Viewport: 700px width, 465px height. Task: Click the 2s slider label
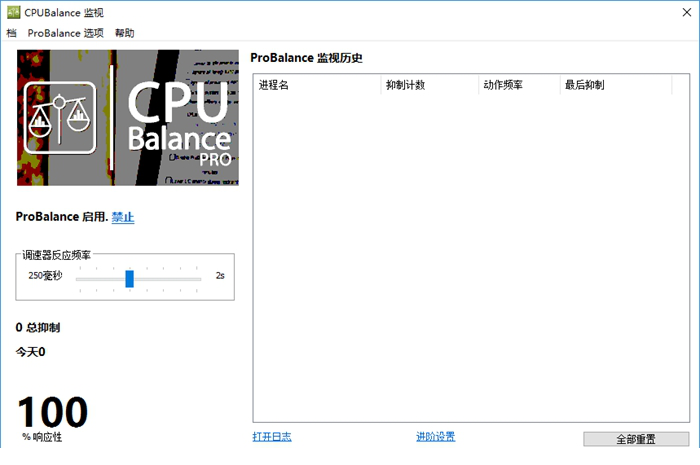pos(220,275)
